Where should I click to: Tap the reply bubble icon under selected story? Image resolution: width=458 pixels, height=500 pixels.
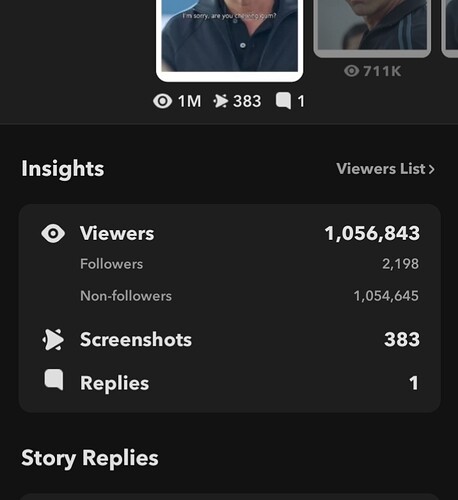pyautogui.click(x=283, y=101)
